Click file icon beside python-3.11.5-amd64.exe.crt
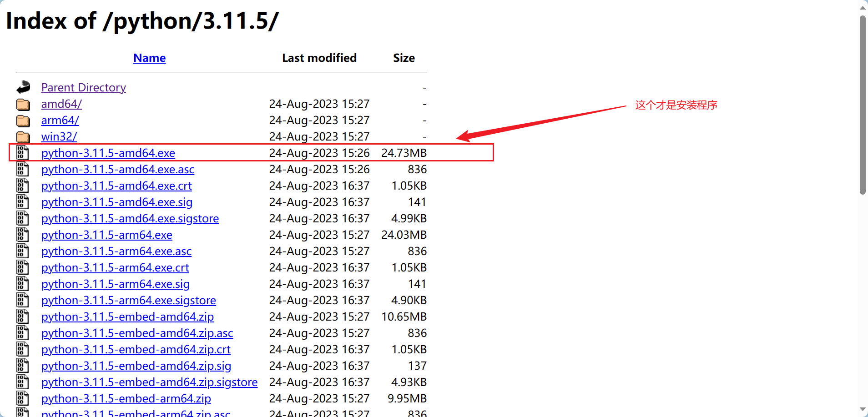The width and height of the screenshot is (868, 417). pyautogui.click(x=23, y=186)
